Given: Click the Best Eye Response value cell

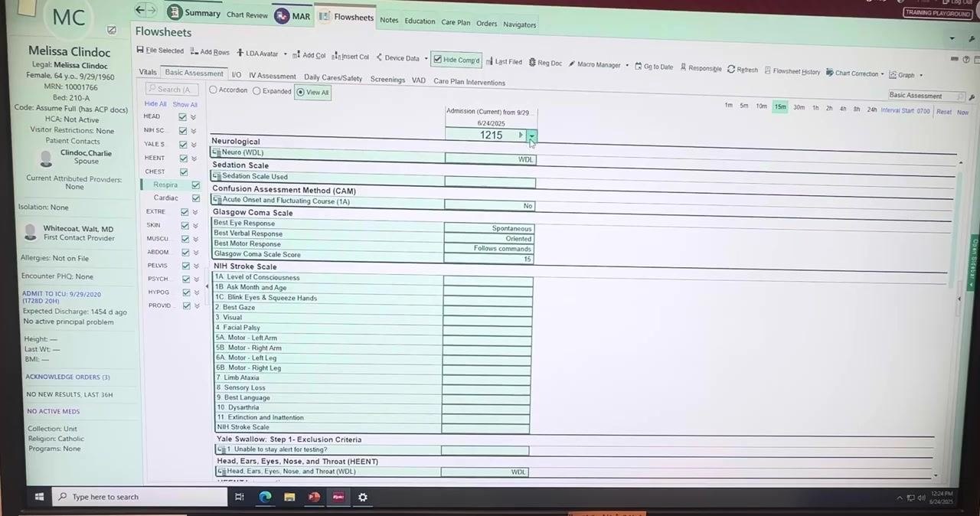Looking at the screenshot, I should [x=488, y=228].
